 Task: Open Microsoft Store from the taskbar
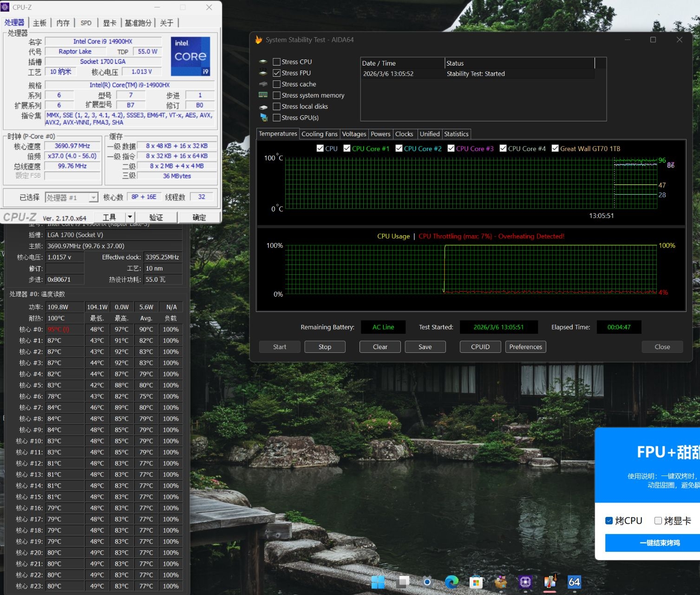pos(476,582)
